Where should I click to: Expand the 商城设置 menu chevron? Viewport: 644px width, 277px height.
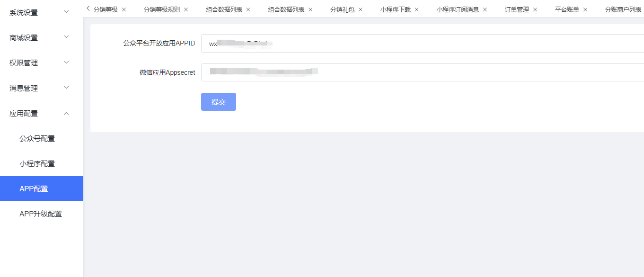click(x=67, y=36)
